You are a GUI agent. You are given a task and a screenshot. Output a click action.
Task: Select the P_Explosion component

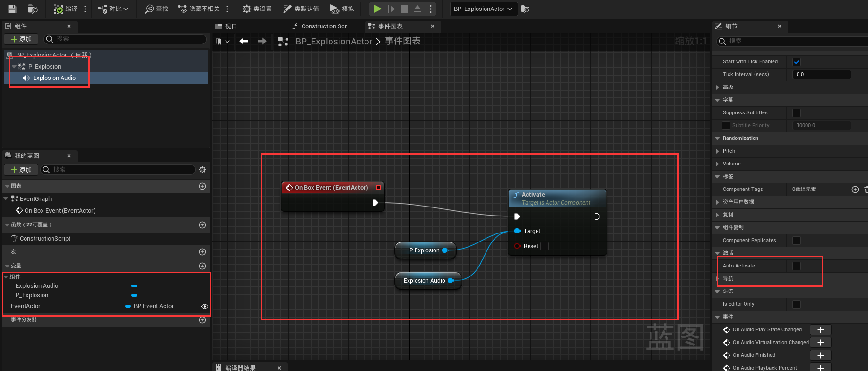44,67
